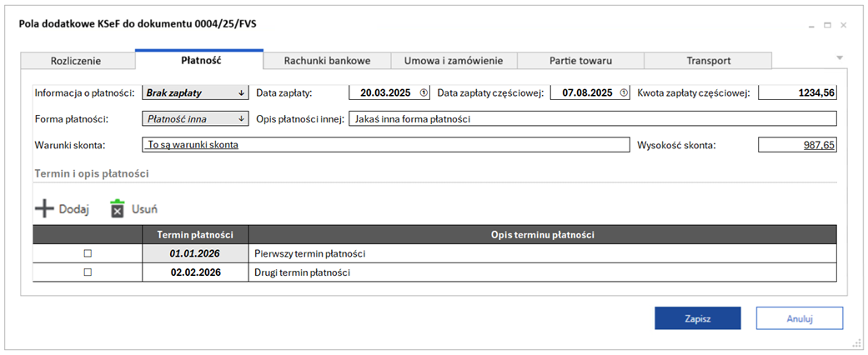Switch to the Rozliczenie tab
This screenshot has height=355, width=868.
[x=76, y=61]
